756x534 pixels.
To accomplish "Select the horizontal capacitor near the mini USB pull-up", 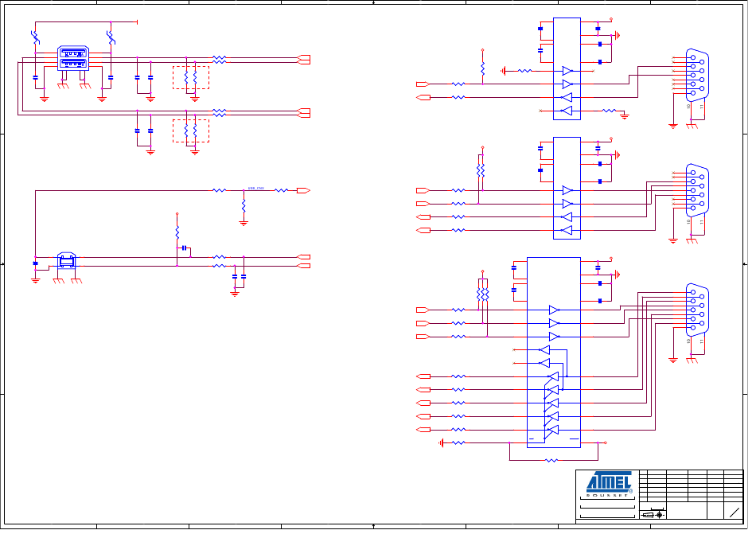I will [x=184, y=248].
